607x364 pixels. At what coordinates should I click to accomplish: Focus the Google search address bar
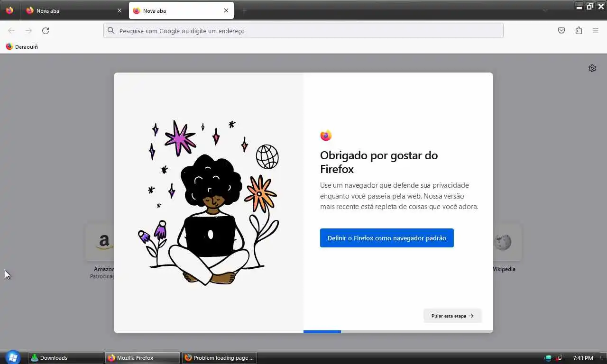pos(303,31)
